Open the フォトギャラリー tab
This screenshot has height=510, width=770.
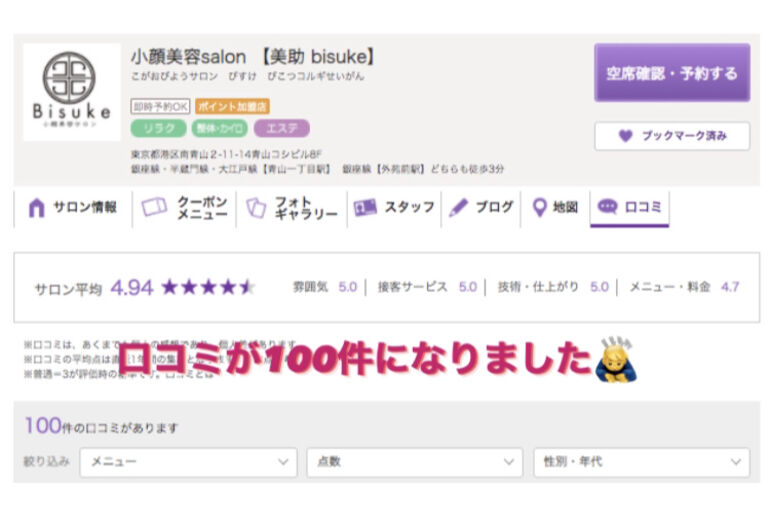click(292, 208)
